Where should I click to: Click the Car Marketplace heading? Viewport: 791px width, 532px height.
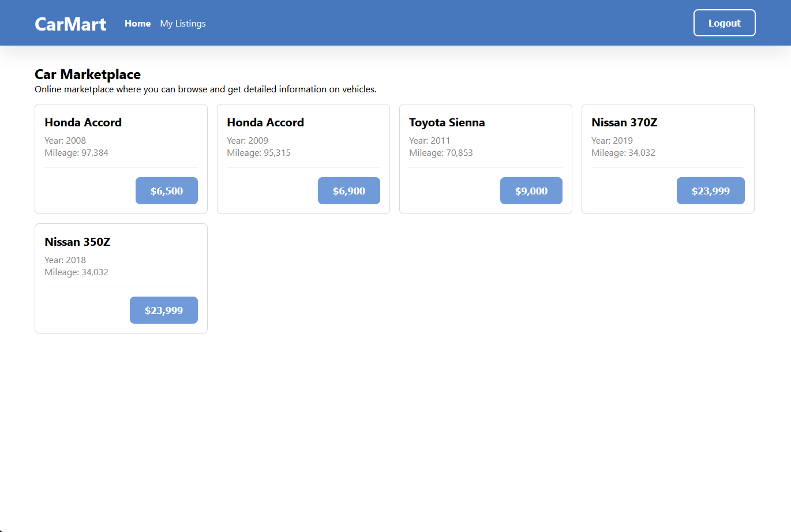pos(88,74)
